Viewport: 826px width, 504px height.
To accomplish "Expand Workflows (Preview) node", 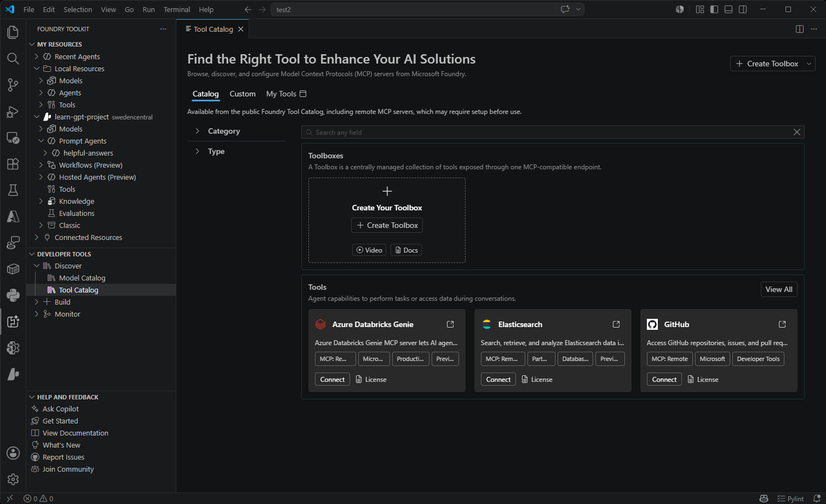I will 41,165.
